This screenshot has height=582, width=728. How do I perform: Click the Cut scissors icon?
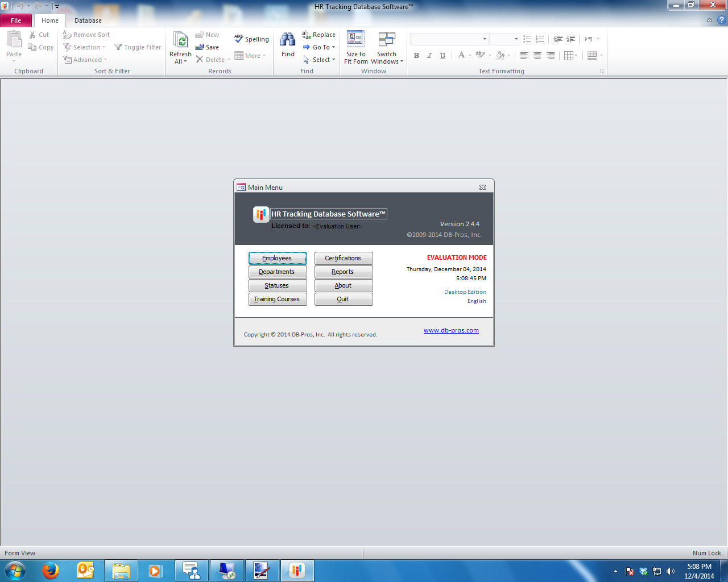32,35
